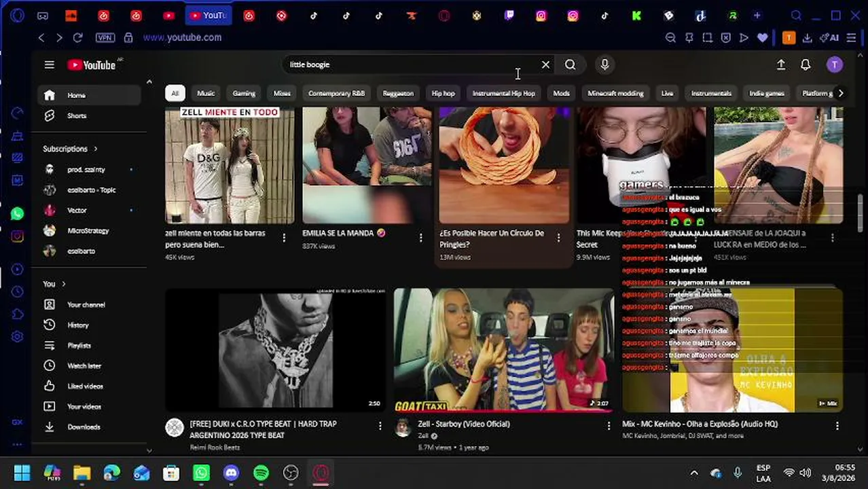Click the magnifier search button beside the search box
The height and width of the screenshot is (489, 868).
[571, 65]
